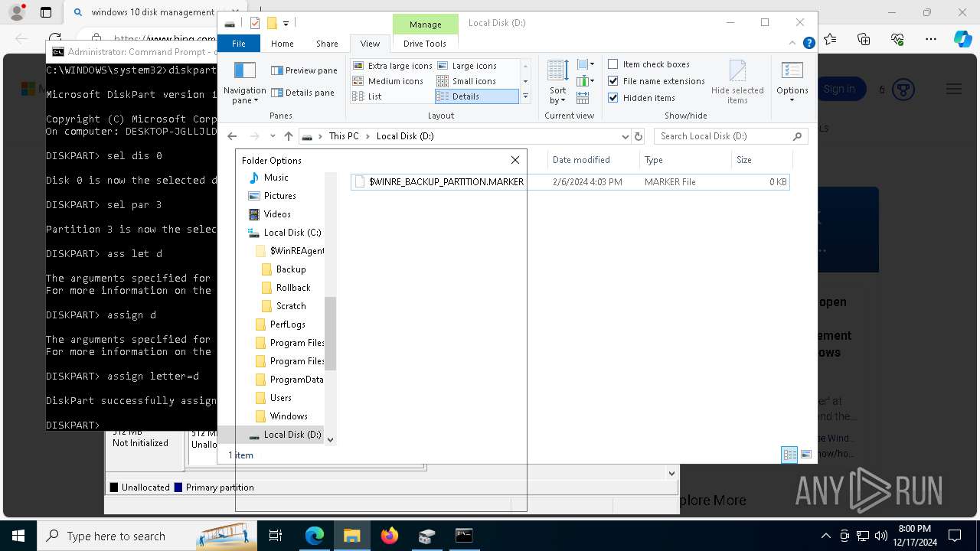Click the New folder quick access icon

coord(271,23)
